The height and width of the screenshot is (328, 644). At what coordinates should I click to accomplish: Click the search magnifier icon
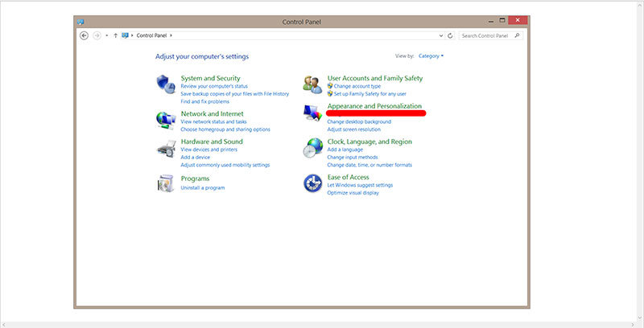point(517,35)
